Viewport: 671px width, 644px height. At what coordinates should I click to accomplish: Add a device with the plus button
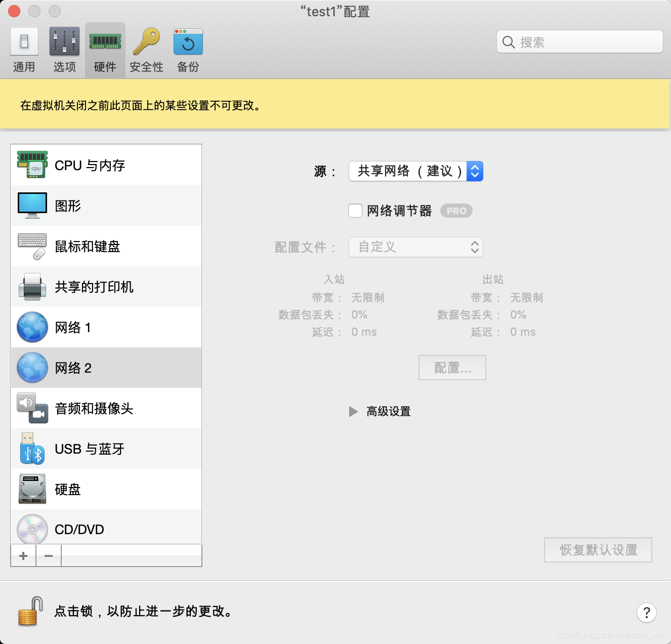23,556
